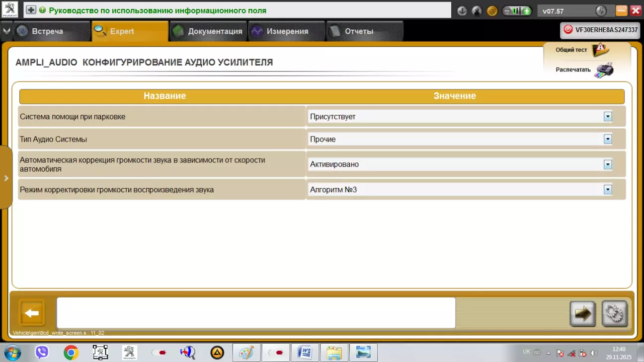
Task: Open Google Chrome from the taskbar
Action: (x=71, y=353)
